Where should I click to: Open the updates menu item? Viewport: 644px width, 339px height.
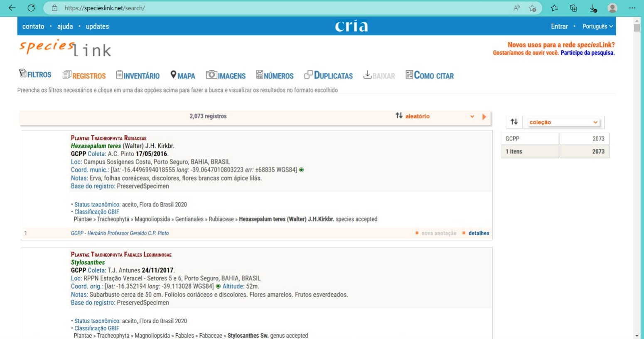[97, 26]
